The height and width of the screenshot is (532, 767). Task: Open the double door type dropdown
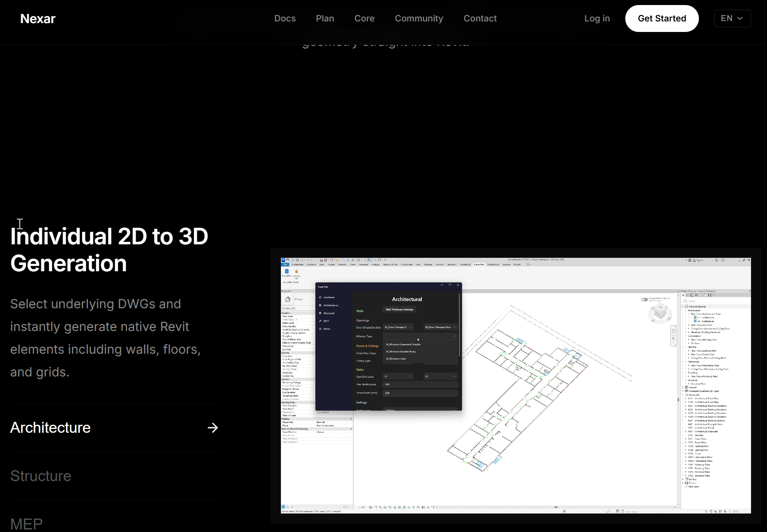coord(440,327)
